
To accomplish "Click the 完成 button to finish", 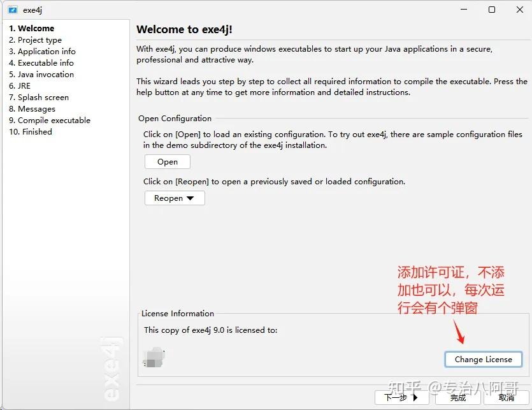I will (457, 397).
